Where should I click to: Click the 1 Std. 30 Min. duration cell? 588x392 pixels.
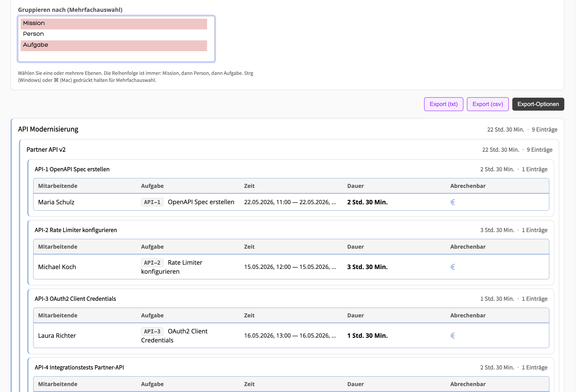click(367, 336)
